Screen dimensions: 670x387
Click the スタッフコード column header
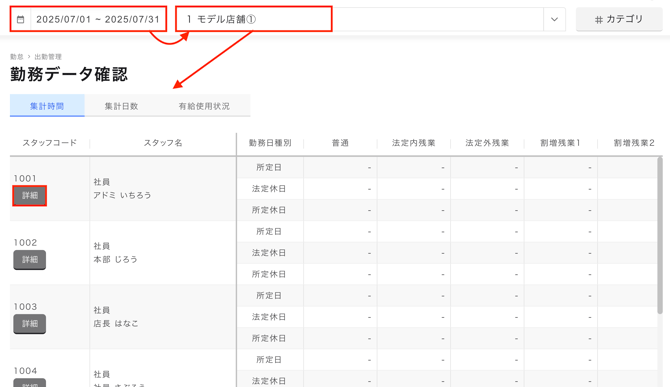[x=50, y=143]
